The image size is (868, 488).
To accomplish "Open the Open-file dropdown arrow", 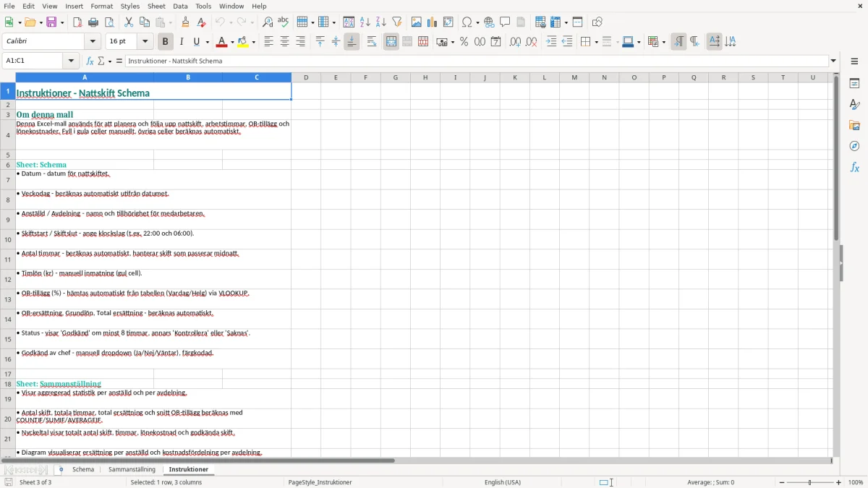I will click(x=40, y=22).
